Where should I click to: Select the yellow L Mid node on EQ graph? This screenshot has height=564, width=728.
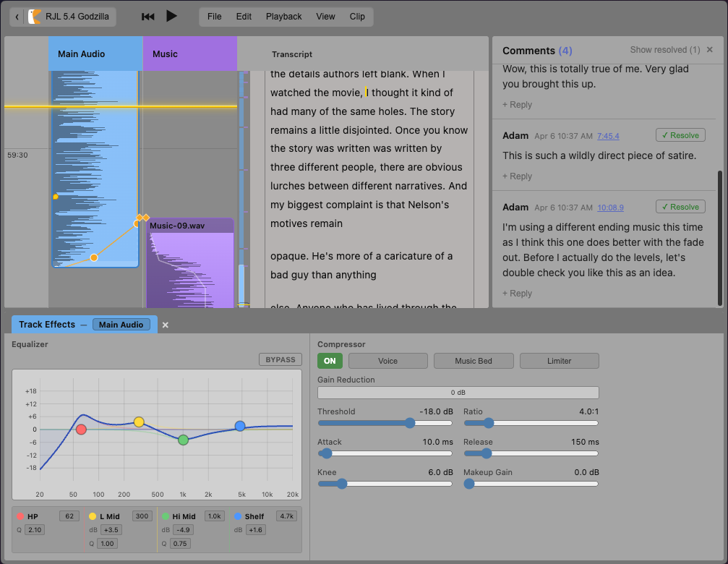tap(139, 422)
